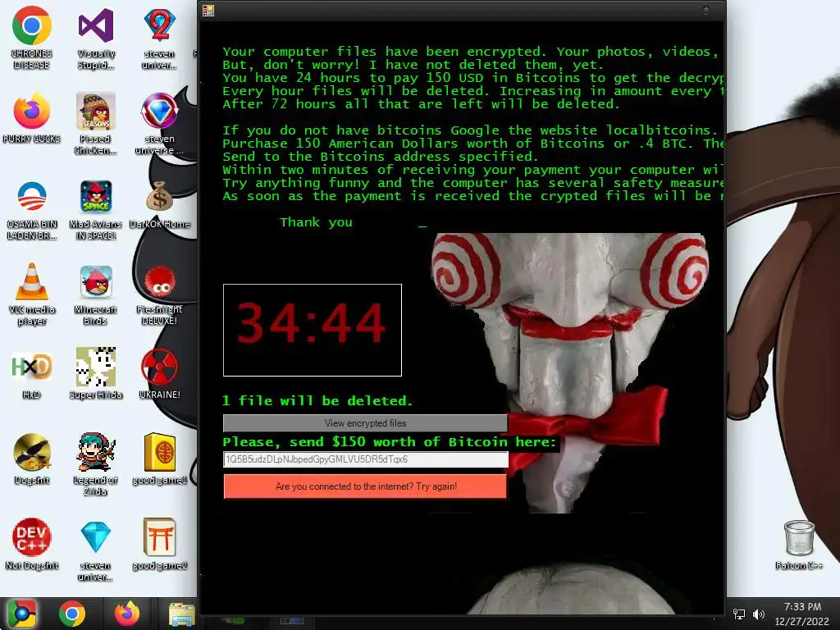Screen dimensions: 840x630
Task: Open the Visual Studio desktop shortcut
Action: tap(96, 25)
